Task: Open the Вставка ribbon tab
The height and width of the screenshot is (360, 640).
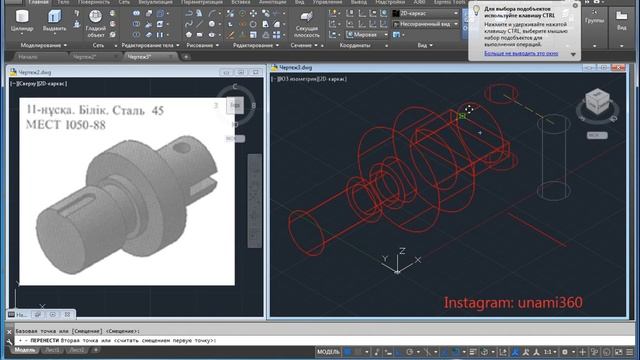Action: 241,2
